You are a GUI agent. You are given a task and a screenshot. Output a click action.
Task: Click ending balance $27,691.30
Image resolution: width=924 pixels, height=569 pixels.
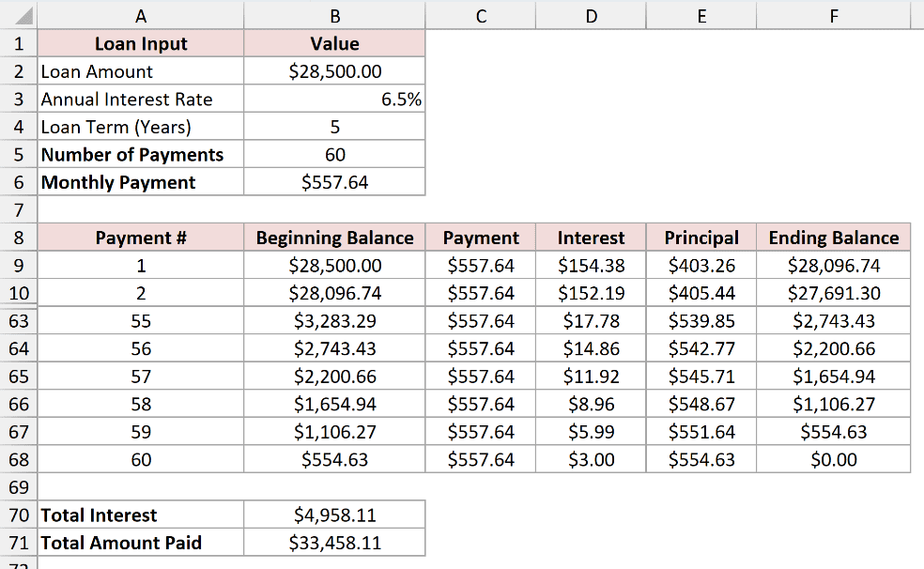[833, 293]
